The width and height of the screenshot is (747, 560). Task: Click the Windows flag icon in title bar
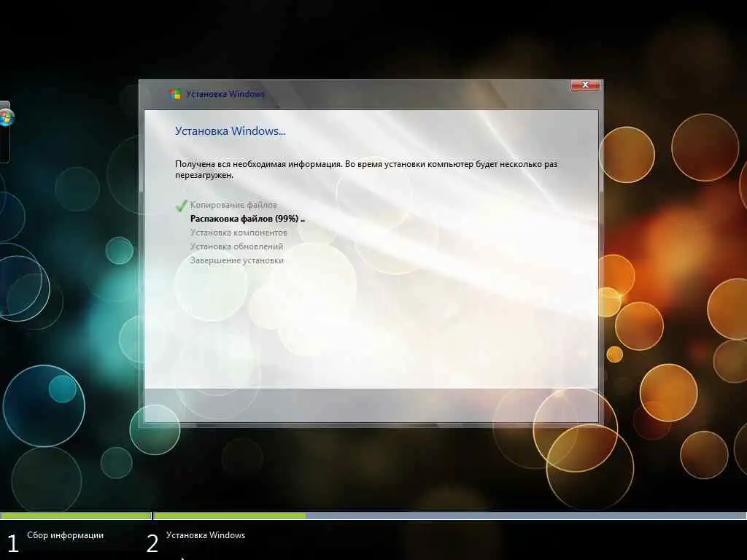pyautogui.click(x=175, y=94)
